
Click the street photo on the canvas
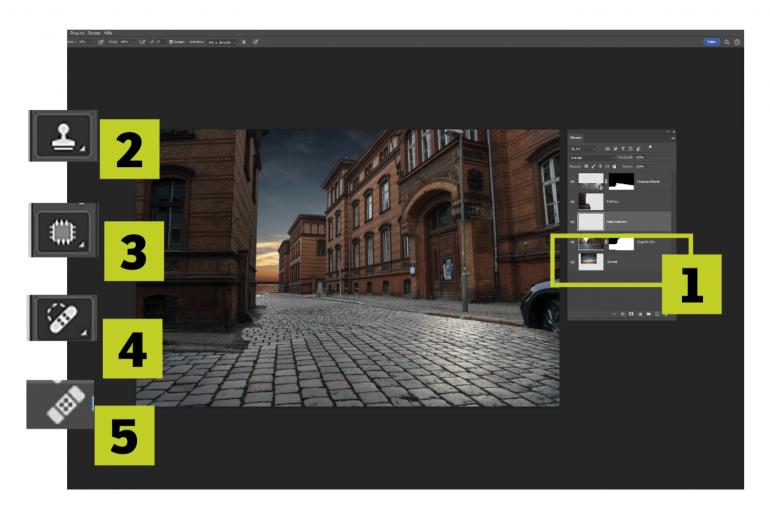pos(348,268)
